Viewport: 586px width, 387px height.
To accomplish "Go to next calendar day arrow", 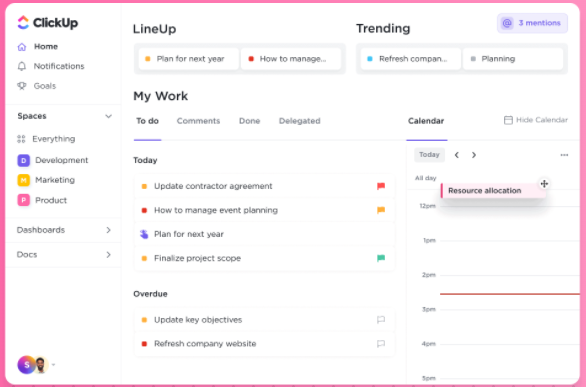I will coord(474,155).
